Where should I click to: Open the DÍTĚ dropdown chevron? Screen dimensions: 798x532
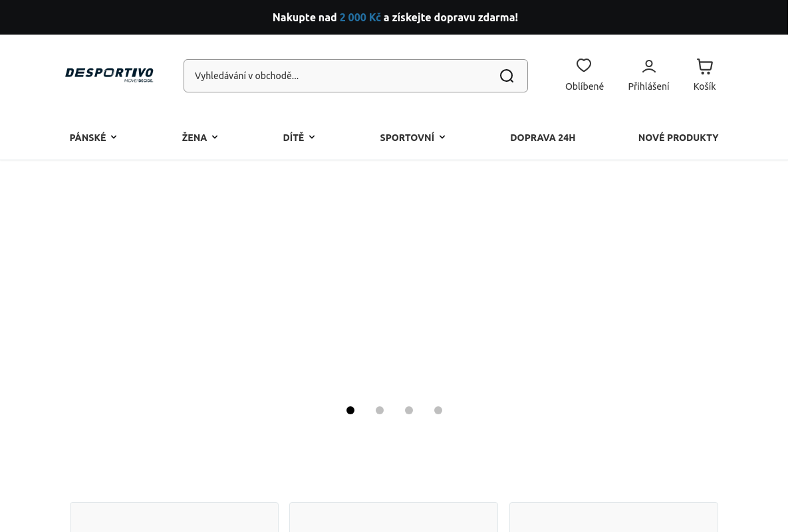[x=312, y=137]
